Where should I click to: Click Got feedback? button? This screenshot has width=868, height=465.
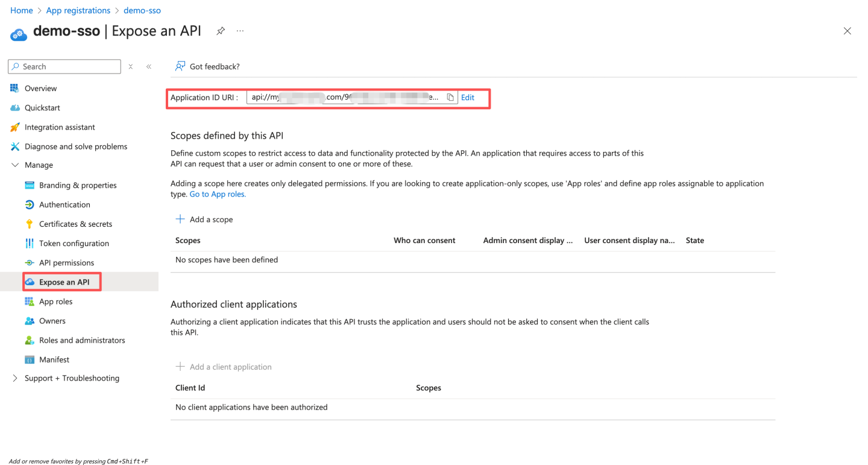207,66
